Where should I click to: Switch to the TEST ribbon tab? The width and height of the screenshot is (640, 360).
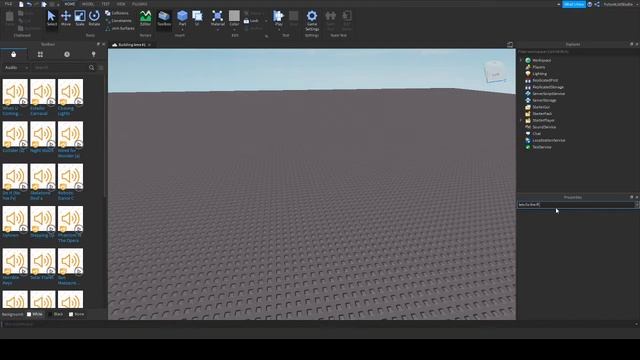[106, 4]
